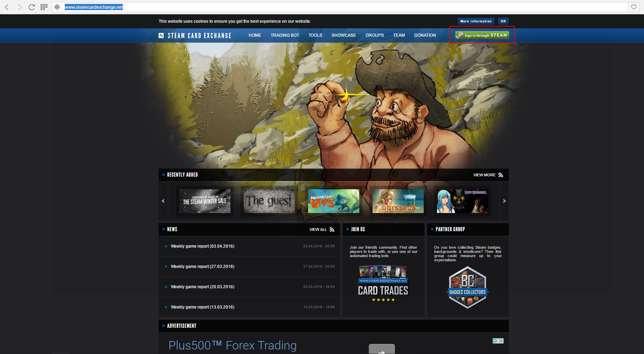Click the RSS icon beside View All
Image resolution: width=644 pixels, height=354 pixels.
332,229
